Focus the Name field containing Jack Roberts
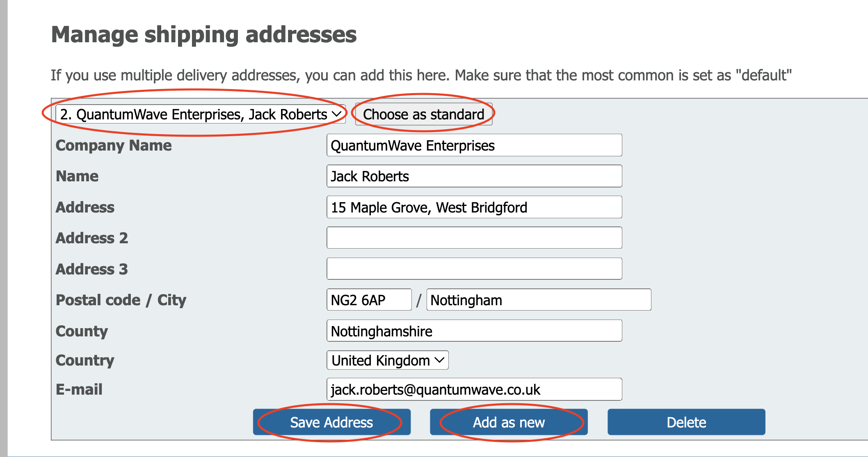Screen dimensions: 868x457 pyautogui.click(x=474, y=176)
